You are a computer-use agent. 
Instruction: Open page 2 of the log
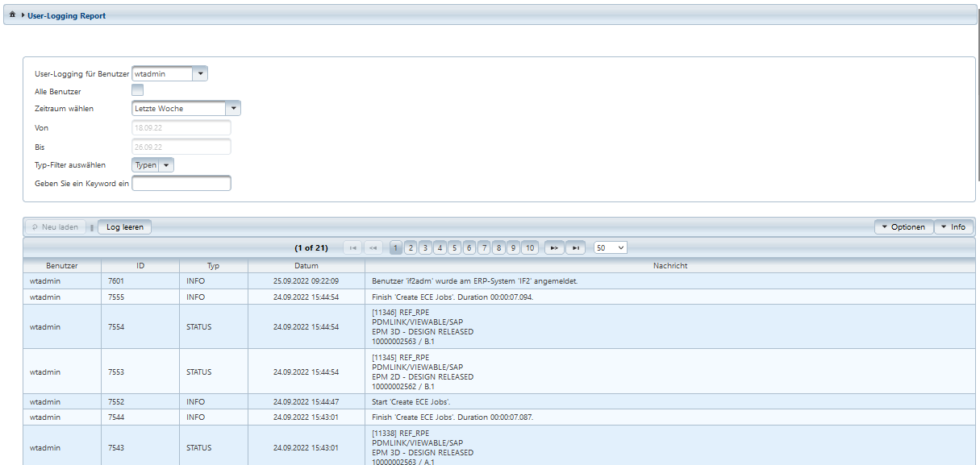click(x=411, y=248)
